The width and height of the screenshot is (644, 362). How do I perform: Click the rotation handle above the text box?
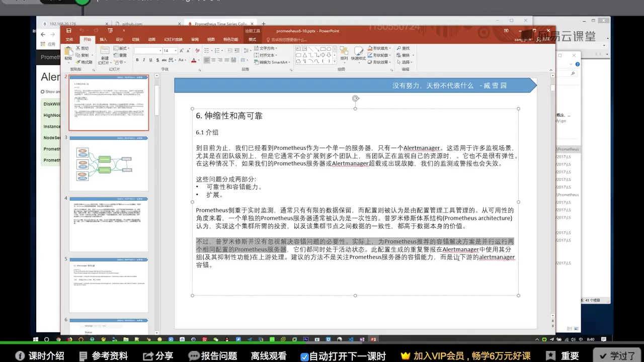click(x=355, y=99)
